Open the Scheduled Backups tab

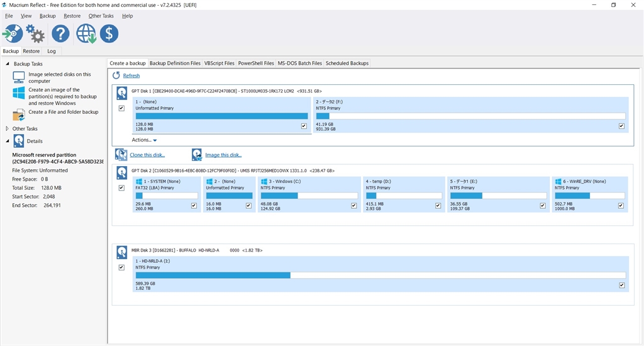347,64
